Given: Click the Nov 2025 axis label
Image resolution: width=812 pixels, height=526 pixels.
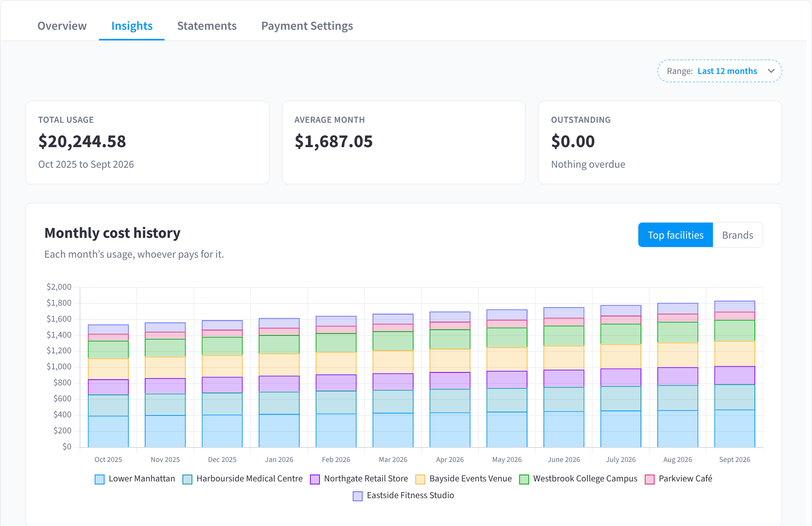Looking at the screenshot, I should 165,459.
